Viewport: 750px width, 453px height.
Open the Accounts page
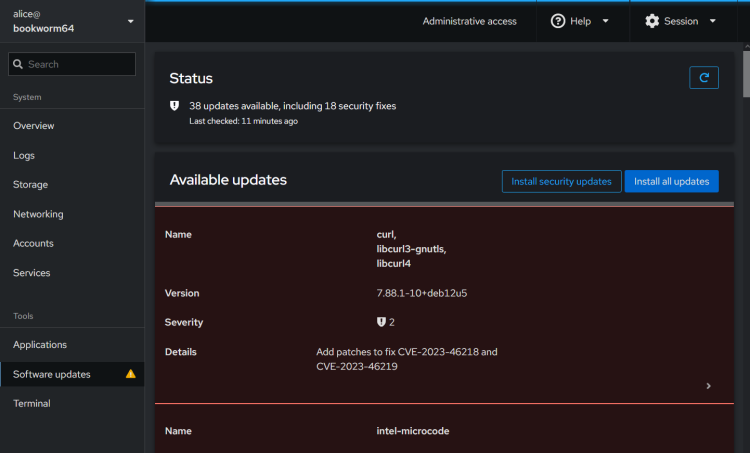coord(72,243)
